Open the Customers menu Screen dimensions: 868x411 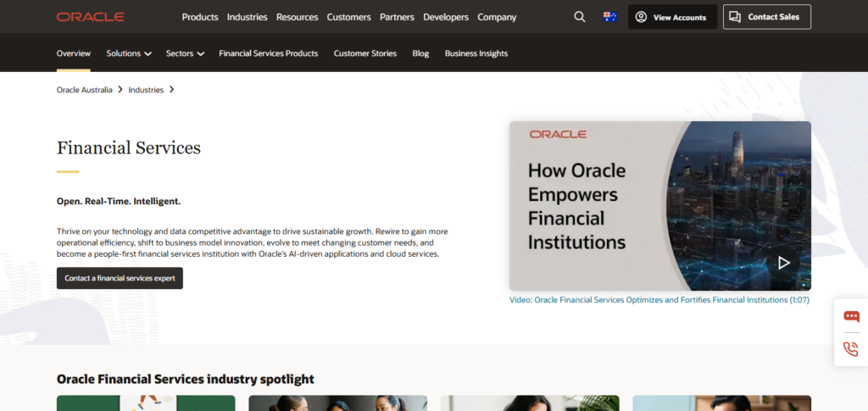click(x=348, y=17)
